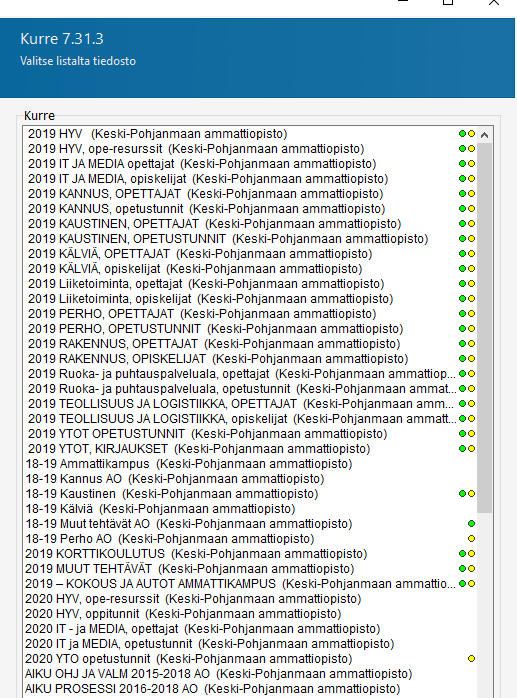The height and width of the screenshot is (698, 517).
Task: Select '2019 MUUT TEHTÄVÄT' entry
Action: tap(250, 568)
